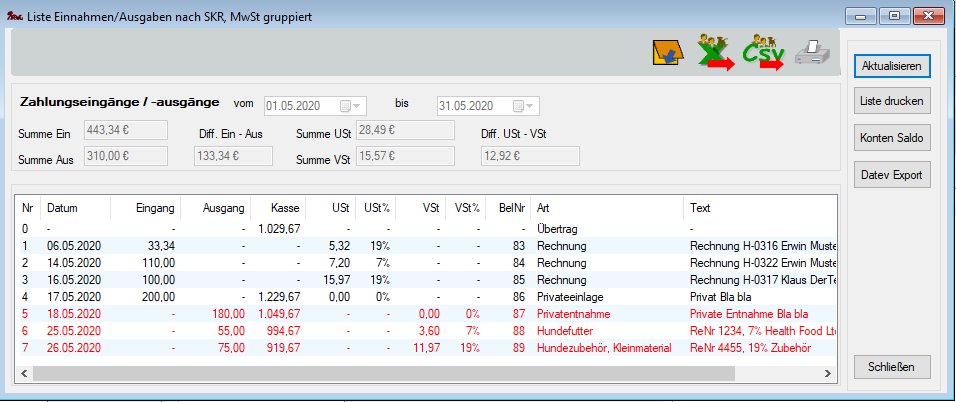Start the Datev Export
This screenshot has width=956, height=402.
[x=893, y=174]
